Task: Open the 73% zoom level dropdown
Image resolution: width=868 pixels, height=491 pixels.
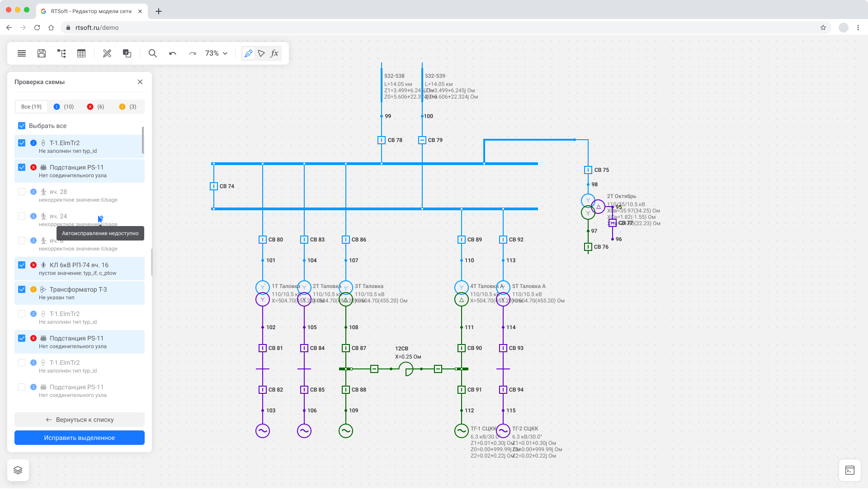Action: click(216, 53)
